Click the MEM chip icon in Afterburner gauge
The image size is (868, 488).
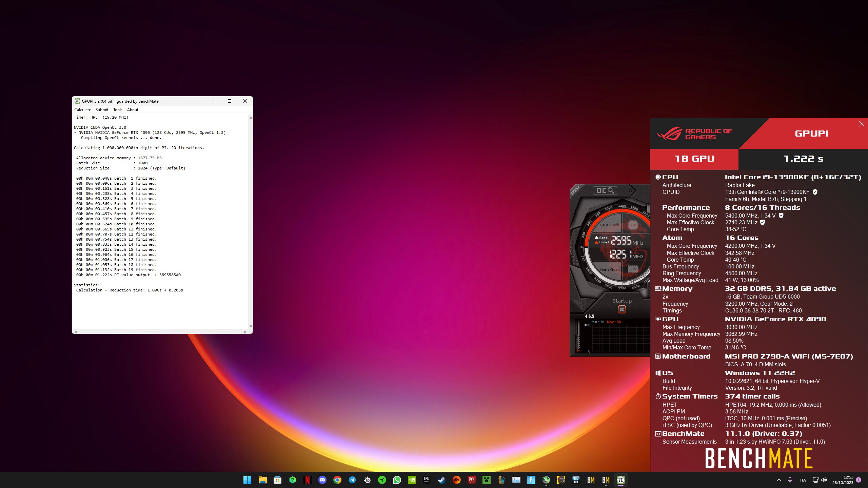tap(633, 269)
